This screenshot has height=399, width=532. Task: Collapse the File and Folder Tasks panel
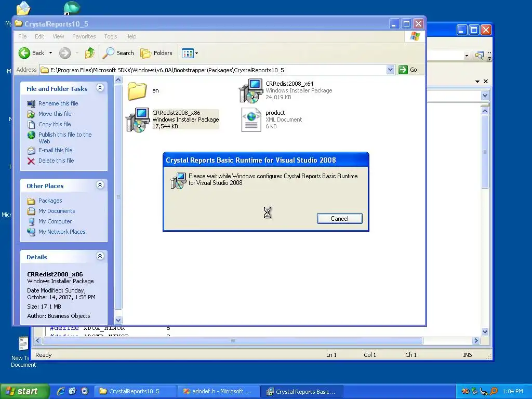pyautogui.click(x=100, y=88)
